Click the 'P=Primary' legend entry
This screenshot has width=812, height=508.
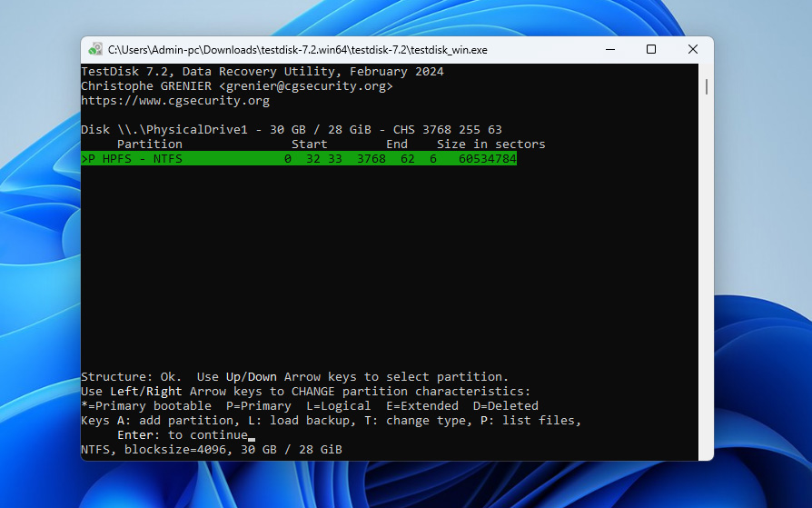(259, 406)
